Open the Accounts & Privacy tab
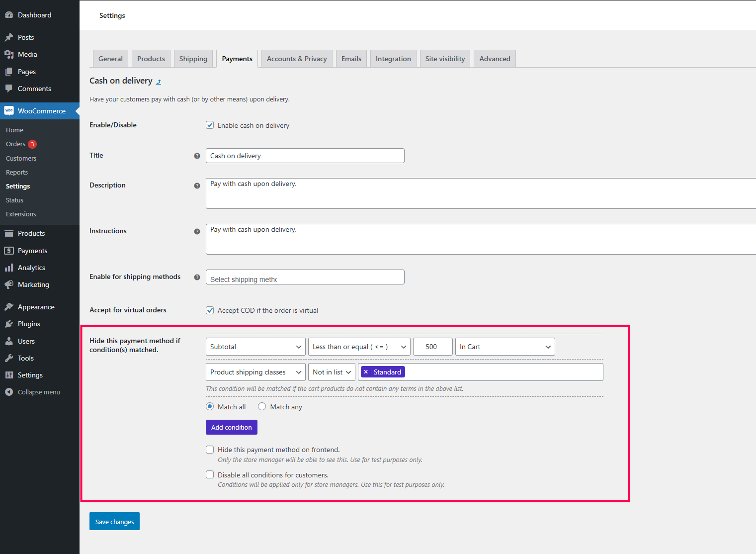This screenshot has width=756, height=554. (x=297, y=59)
